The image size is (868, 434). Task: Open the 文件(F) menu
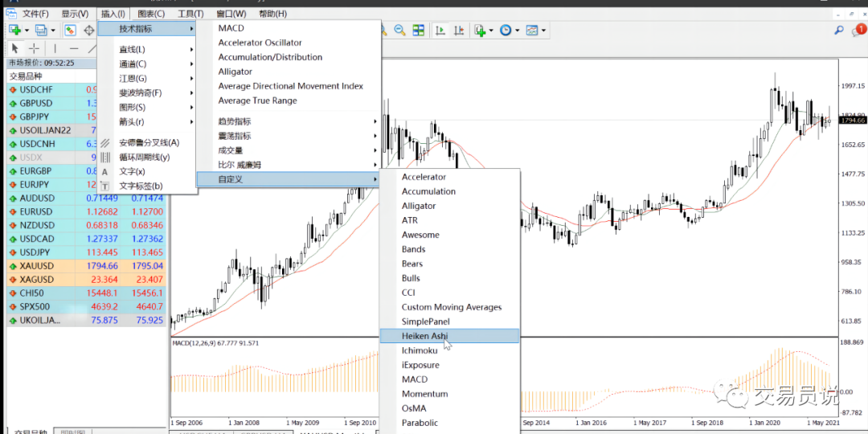[36, 14]
